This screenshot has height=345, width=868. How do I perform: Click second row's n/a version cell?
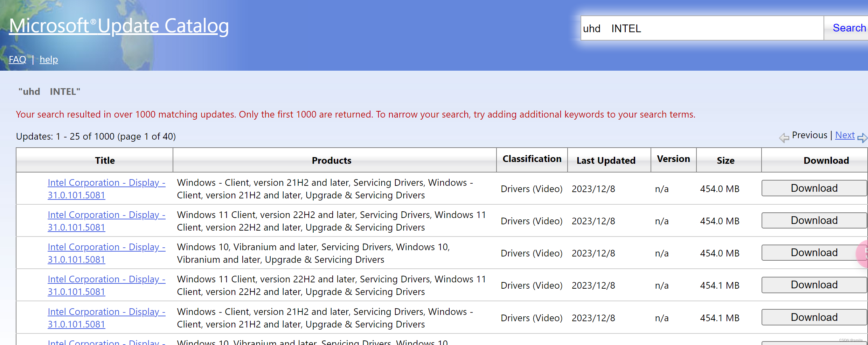click(x=662, y=221)
